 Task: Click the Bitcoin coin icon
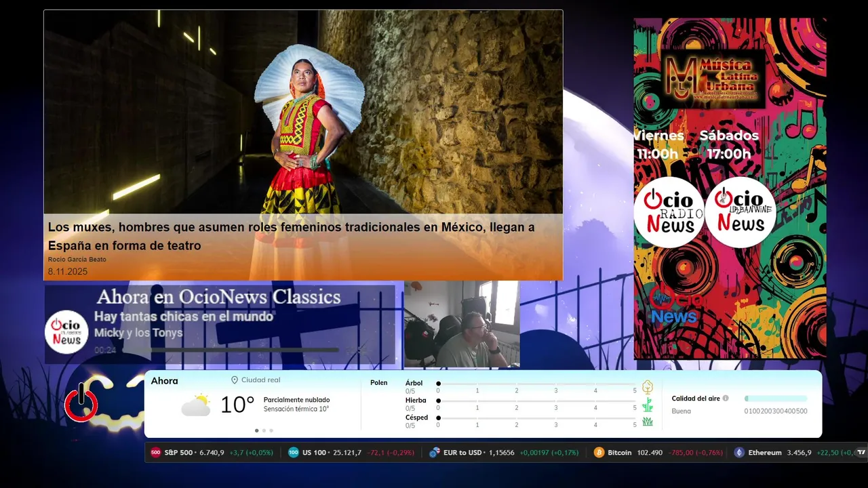[x=599, y=452]
